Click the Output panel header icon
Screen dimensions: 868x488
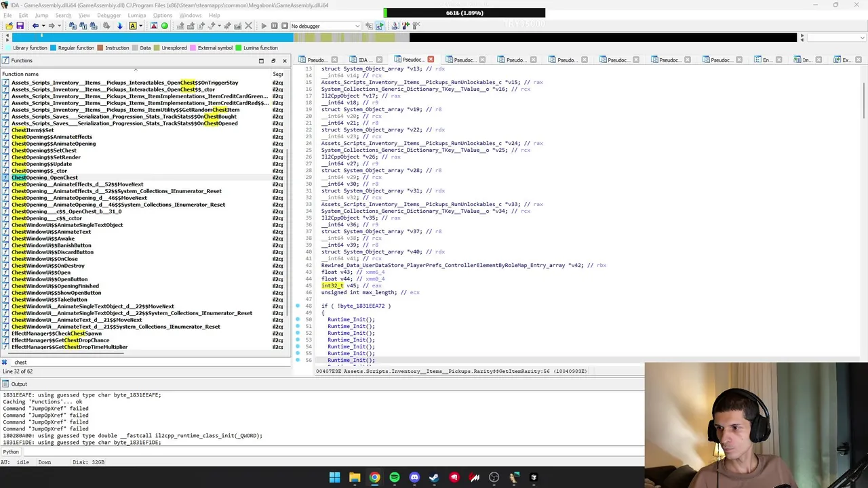[x=5, y=384]
